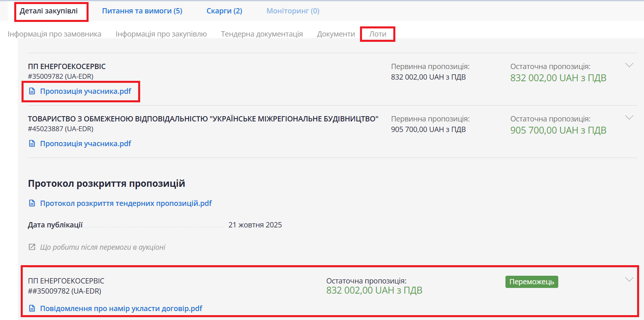Open 'Протокол розкриття тендерних пропозицій.pdf' link
The height and width of the screenshot is (320, 644).
point(126,203)
